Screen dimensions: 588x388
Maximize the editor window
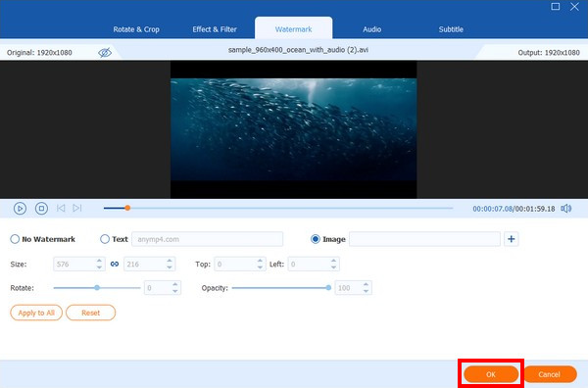(556, 7)
